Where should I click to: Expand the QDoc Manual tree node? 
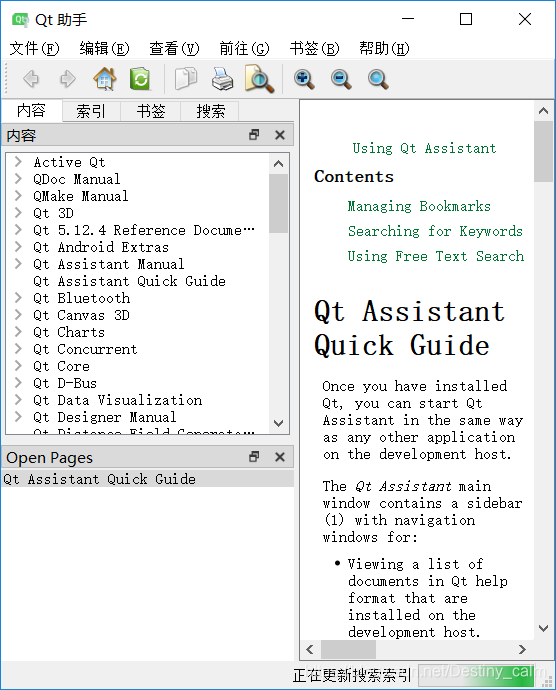click(x=18, y=179)
